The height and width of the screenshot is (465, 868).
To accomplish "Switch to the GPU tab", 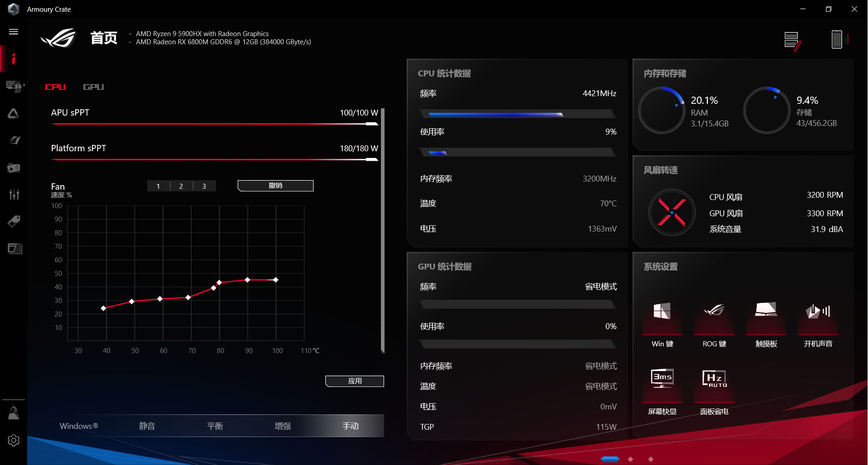I will [93, 87].
